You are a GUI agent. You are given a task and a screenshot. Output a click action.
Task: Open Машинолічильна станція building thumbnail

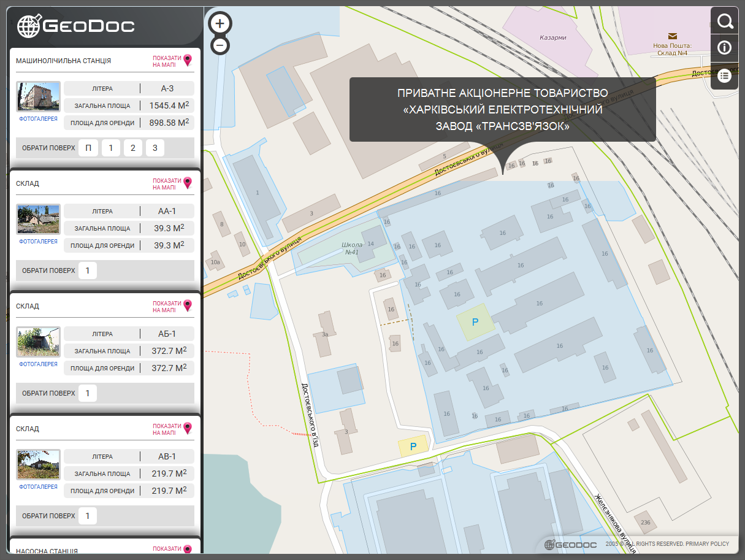[x=38, y=97]
